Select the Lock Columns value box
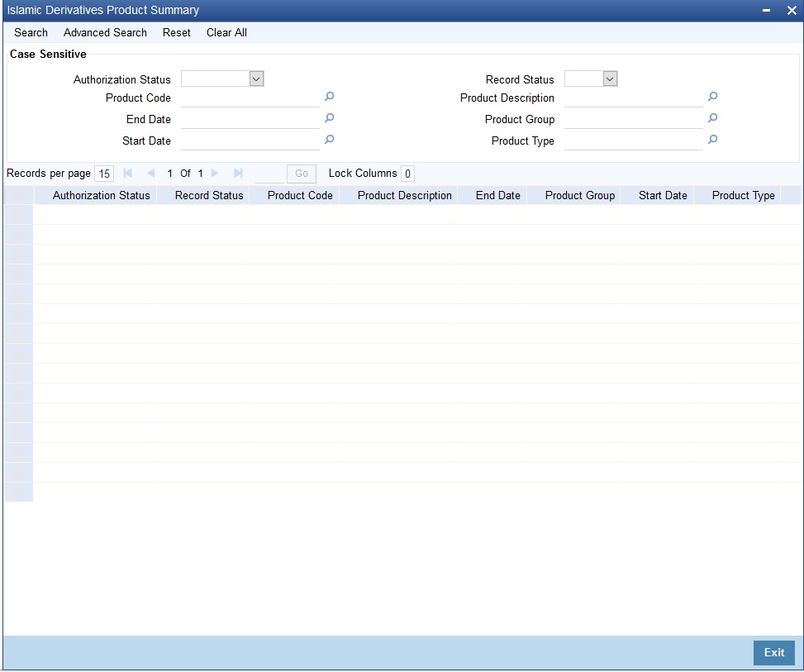Screen dimensions: 804x672 pyautogui.click(x=407, y=174)
